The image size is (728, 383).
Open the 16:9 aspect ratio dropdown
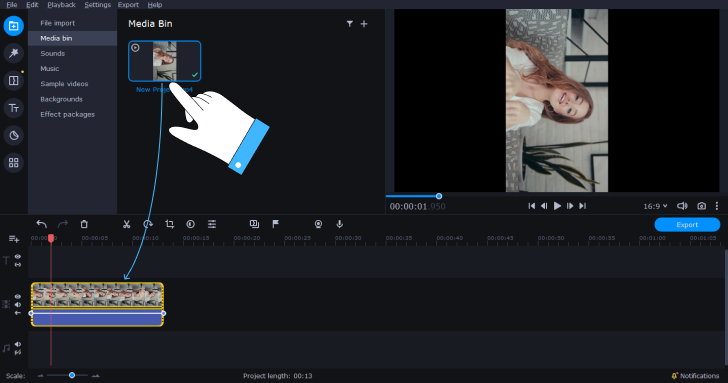pyautogui.click(x=655, y=206)
